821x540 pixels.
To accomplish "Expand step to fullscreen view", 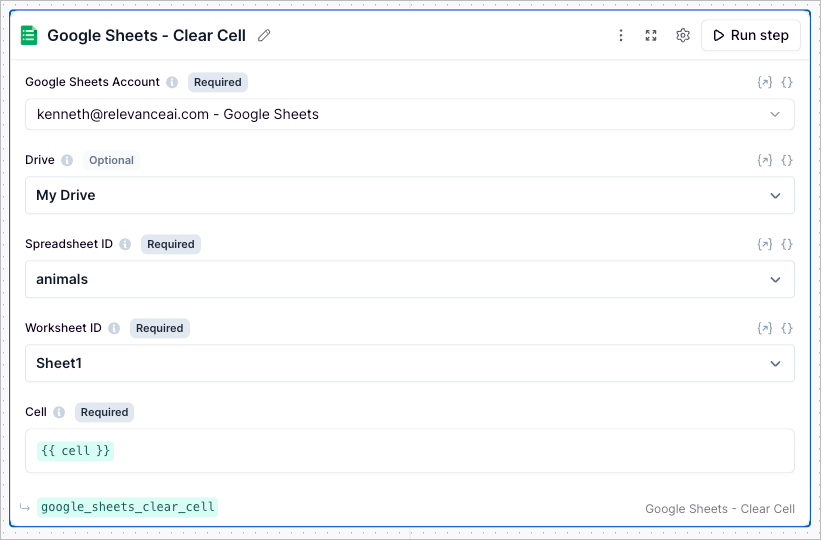I will (x=651, y=35).
